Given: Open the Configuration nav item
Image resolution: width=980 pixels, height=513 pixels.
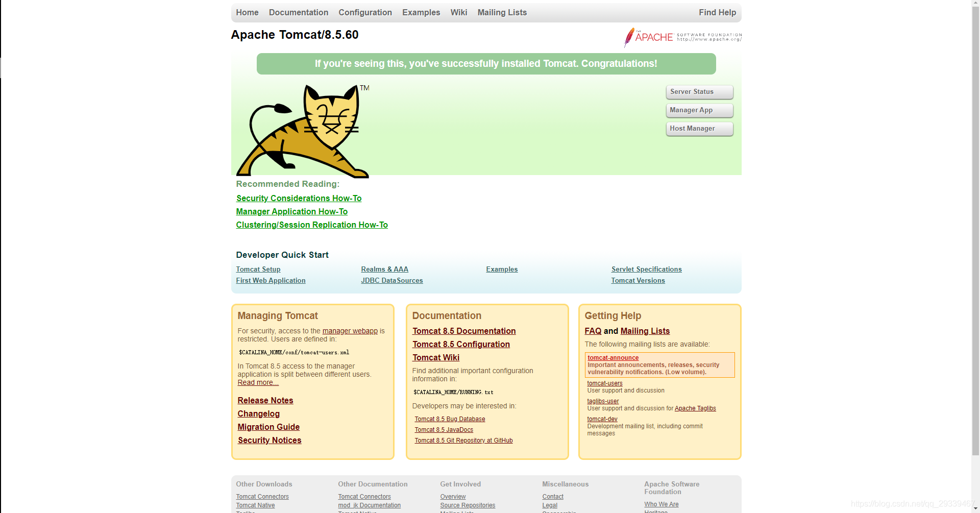Looking at the screenshot, I should pyautogui.click(x=365, y=12).
